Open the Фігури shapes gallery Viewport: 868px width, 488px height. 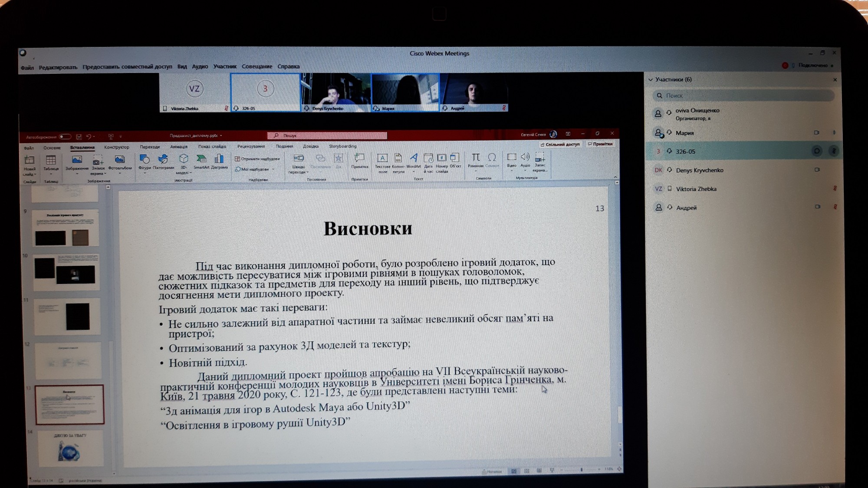tap(145, 164)
